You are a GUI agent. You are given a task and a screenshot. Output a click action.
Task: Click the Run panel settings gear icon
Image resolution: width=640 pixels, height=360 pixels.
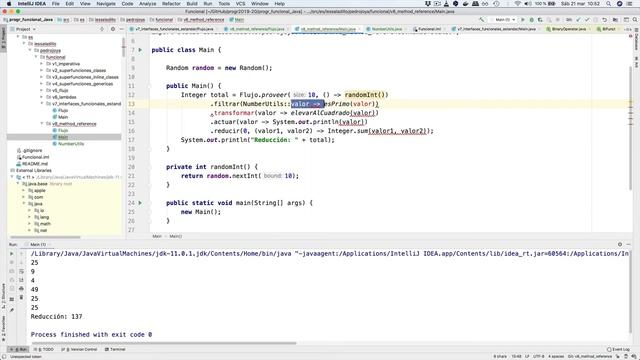tap(620, 244)
